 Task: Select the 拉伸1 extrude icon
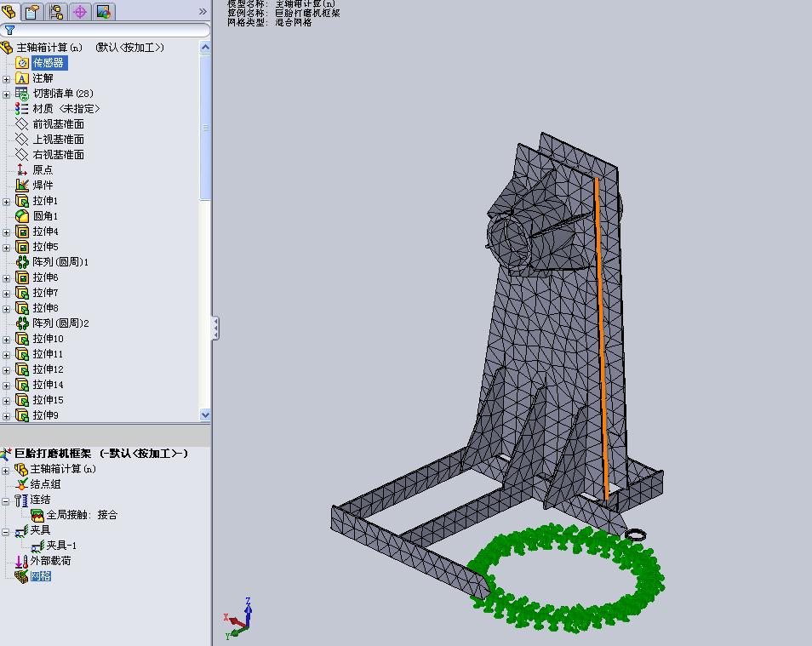coord(22,201)
